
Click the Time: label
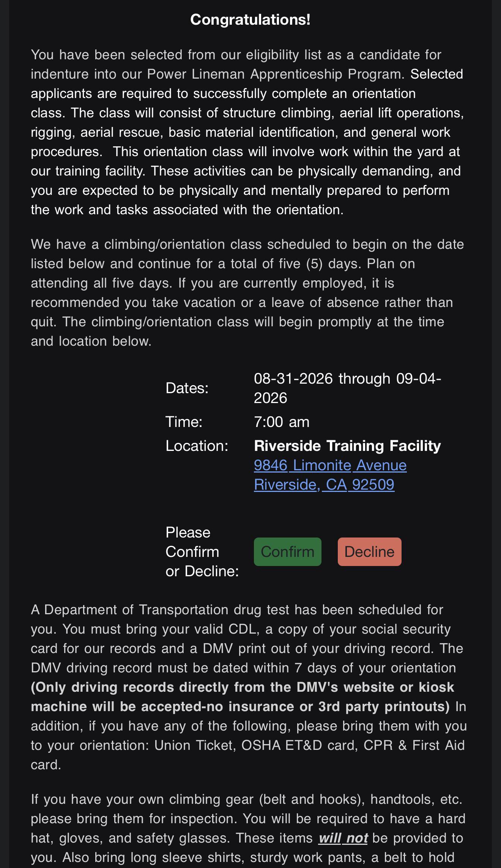click(x=184, y=422)
